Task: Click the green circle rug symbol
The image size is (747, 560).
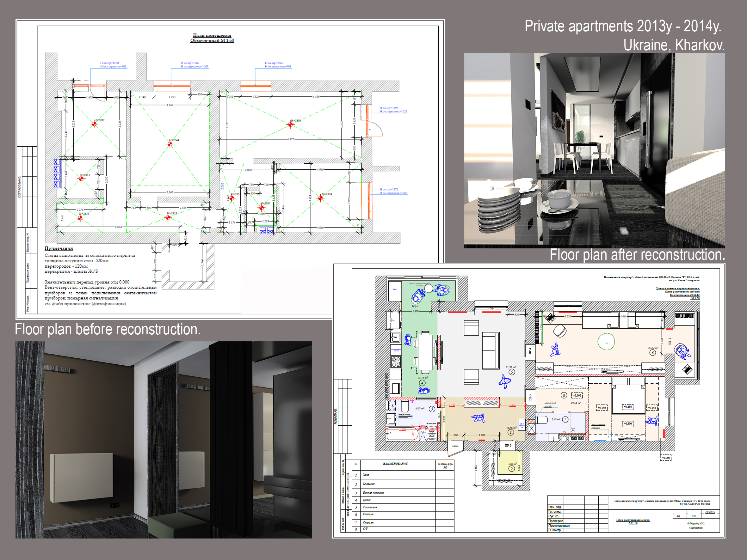Action: tap(606, 342)
